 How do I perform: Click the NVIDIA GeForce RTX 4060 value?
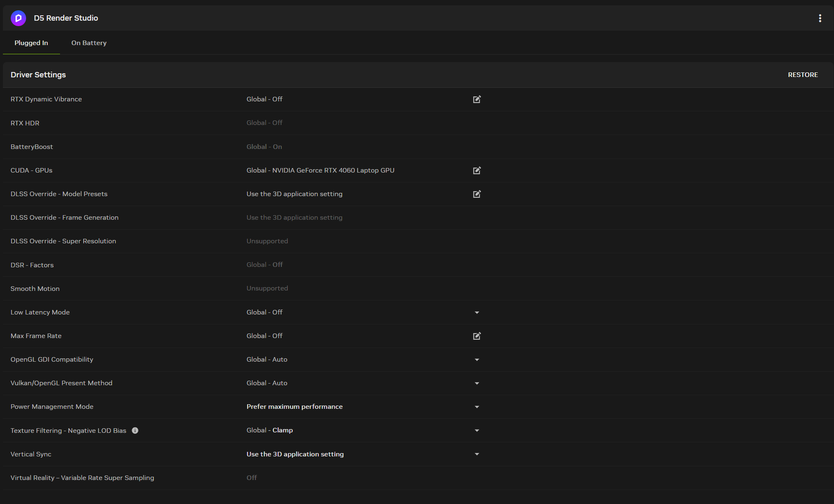click(x=320, y=170)
